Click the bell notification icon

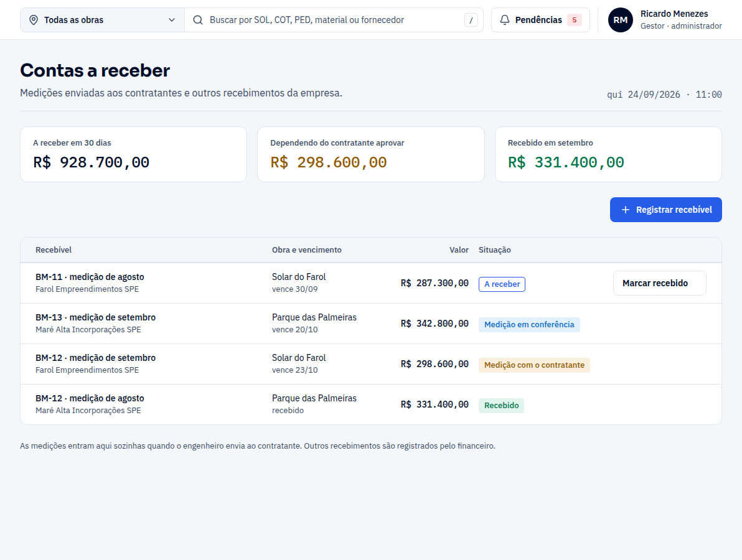(505, 20)
